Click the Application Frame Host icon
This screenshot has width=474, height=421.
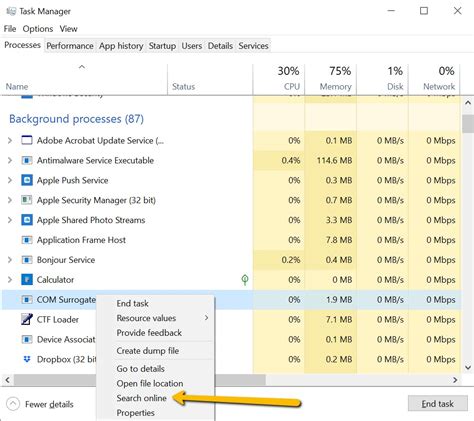click(27, 240)
